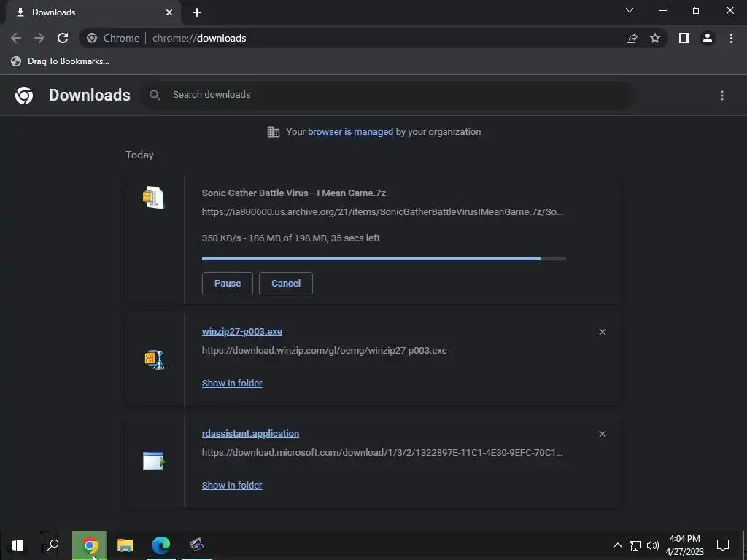The width and height of the screenshot is (747, 560).
Task: Click the rdassistant application file icon
Action: [153, 461]
